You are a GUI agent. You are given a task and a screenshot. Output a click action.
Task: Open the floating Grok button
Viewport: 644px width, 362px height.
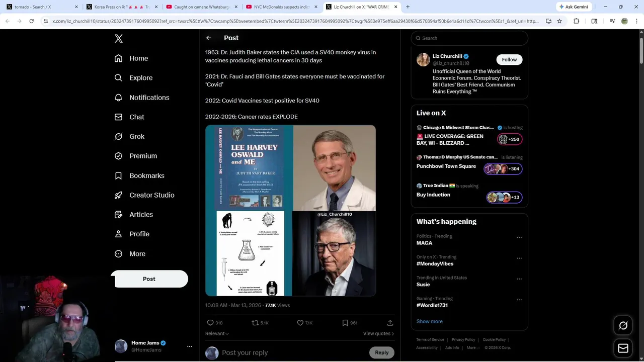click(623, 326)
